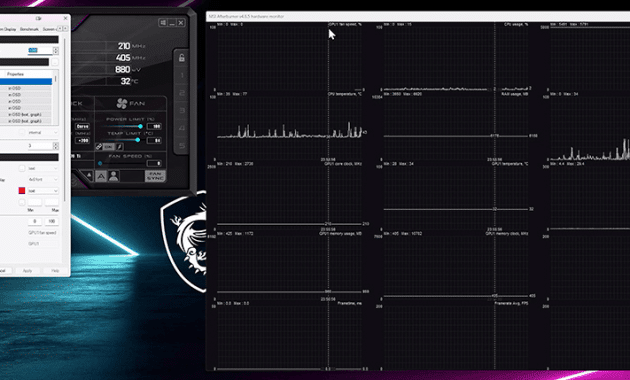Adjust the Temp Limit slider handle

click(137, 140)
